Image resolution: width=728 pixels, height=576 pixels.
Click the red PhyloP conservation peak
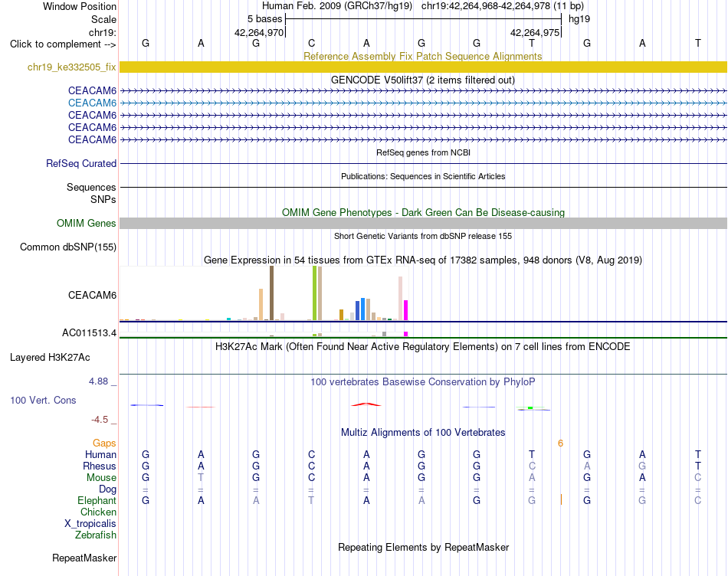[366, 404]
